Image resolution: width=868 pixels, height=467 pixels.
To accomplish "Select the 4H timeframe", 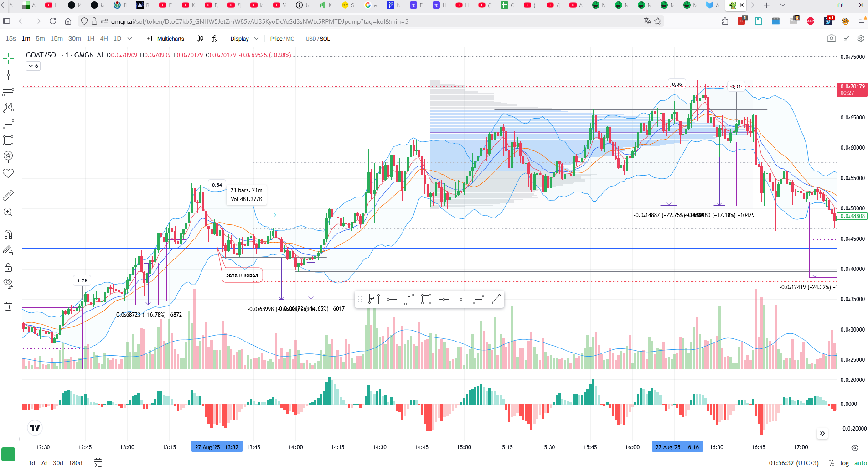I will click(104, 39).
